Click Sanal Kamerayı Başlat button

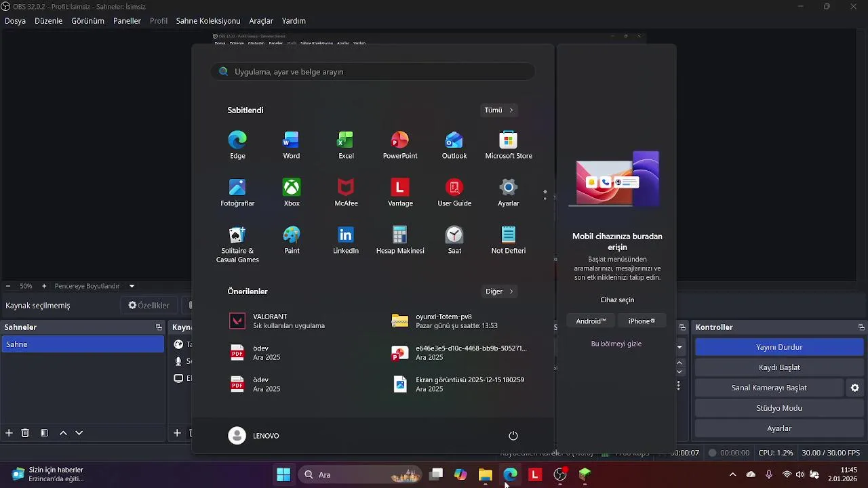tap(769, 388)
